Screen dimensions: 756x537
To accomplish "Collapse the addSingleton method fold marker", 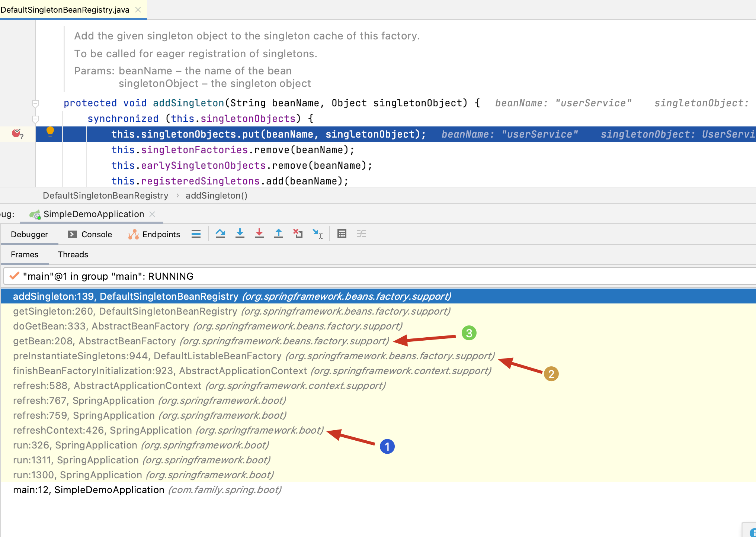I will click(x=35, y=103).
